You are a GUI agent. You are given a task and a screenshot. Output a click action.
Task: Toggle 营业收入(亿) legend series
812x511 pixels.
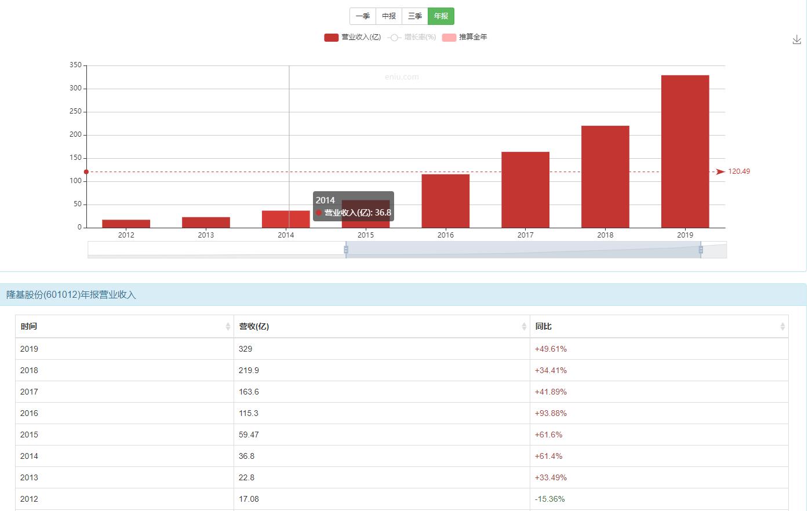352,37
